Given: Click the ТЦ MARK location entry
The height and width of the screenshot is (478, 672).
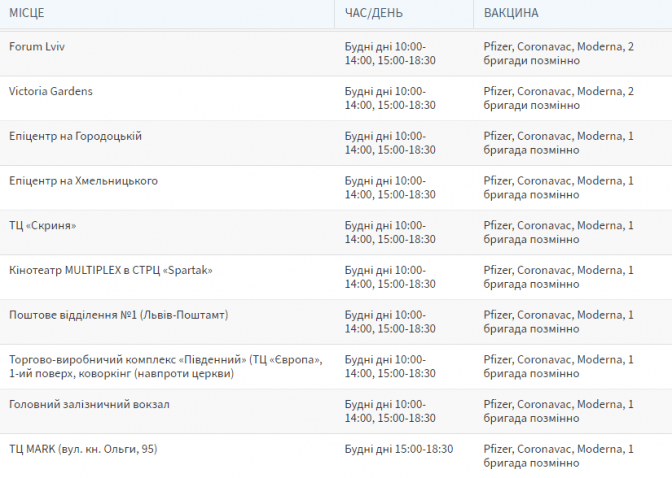Looking at the screenshot, I should click(83, 449).
